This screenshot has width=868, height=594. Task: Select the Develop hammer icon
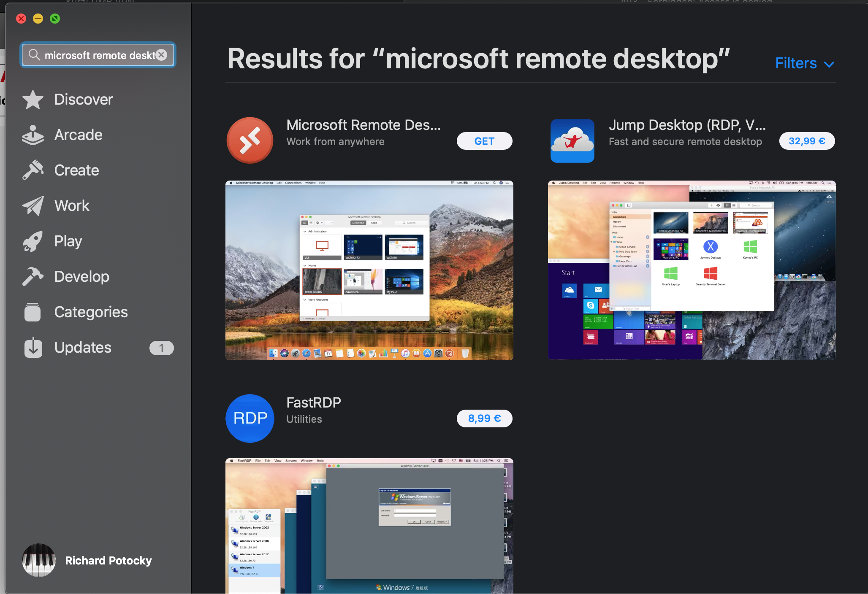coord(33,277)
